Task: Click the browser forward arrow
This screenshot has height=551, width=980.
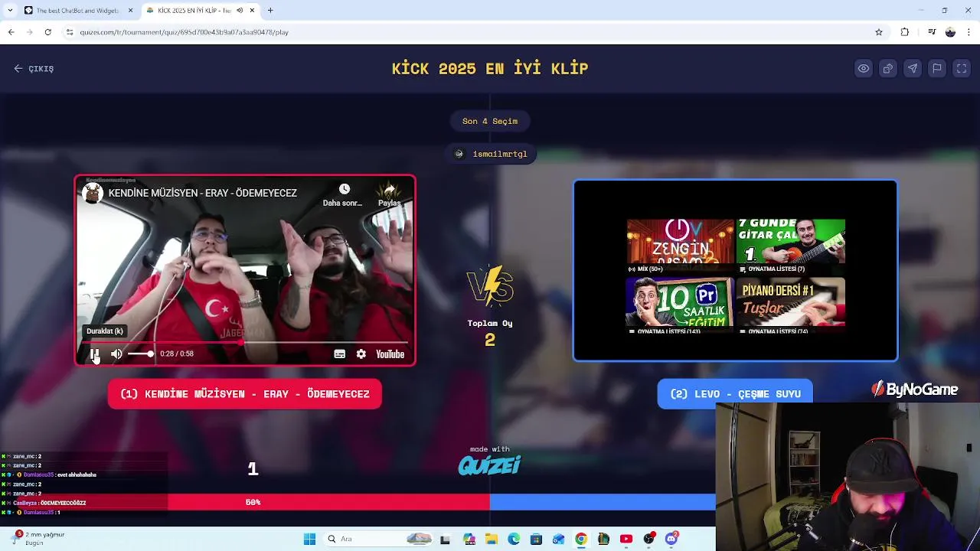Action: (29, 32)
